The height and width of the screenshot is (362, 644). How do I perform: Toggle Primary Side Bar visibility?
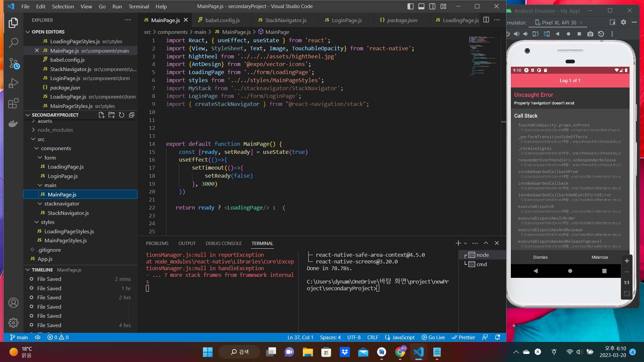(411, 6)
